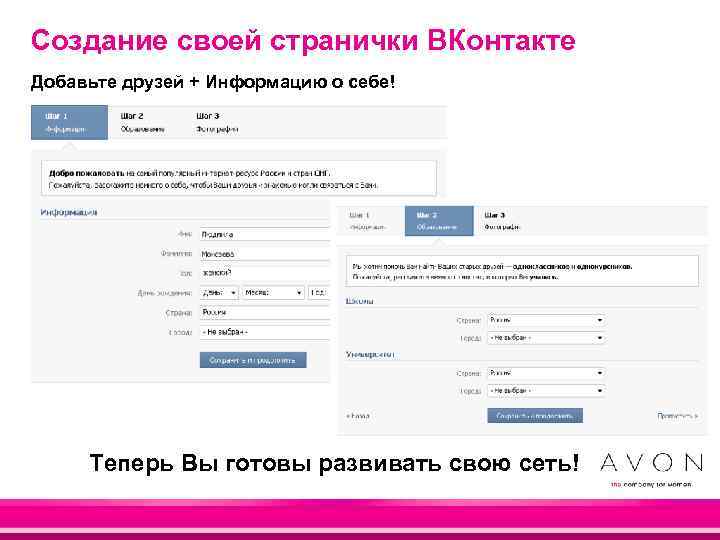Image resolution: width=720 pixels, height=540 pixels.
Task: Click Сохранить и продолжить in the Information form
Action: [x=253, y=360]
